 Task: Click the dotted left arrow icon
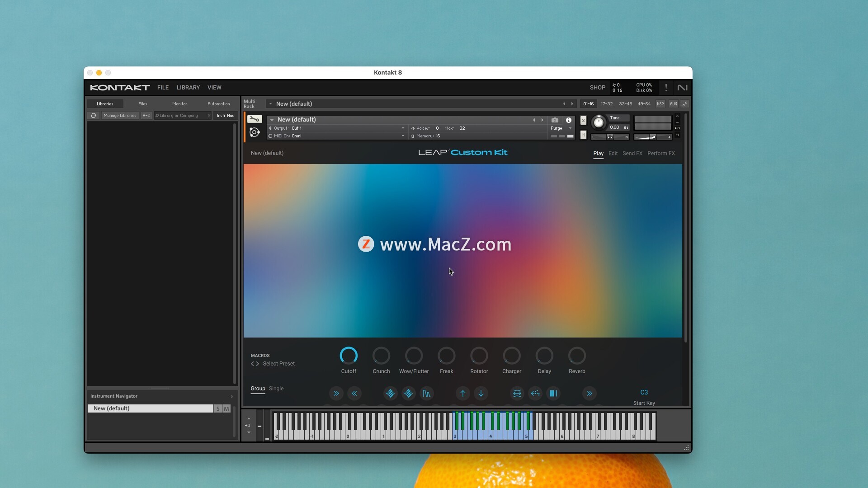click(x=535, y=394)
